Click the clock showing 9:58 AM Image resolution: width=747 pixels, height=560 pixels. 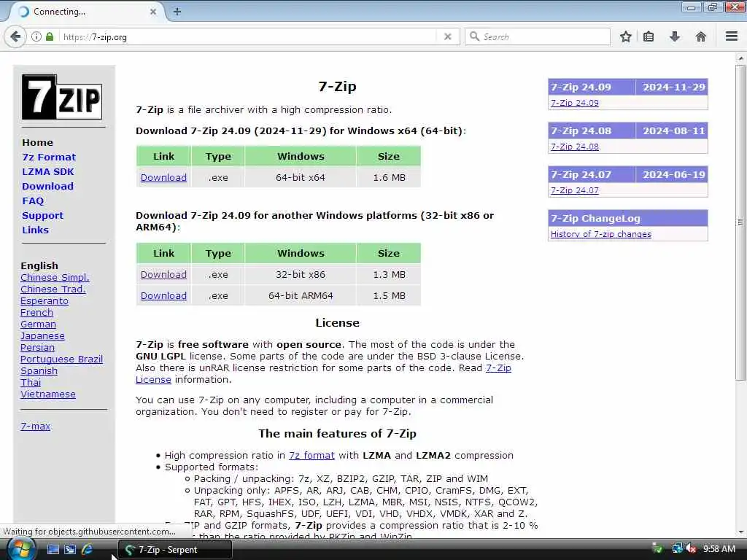tap(719, 549)
